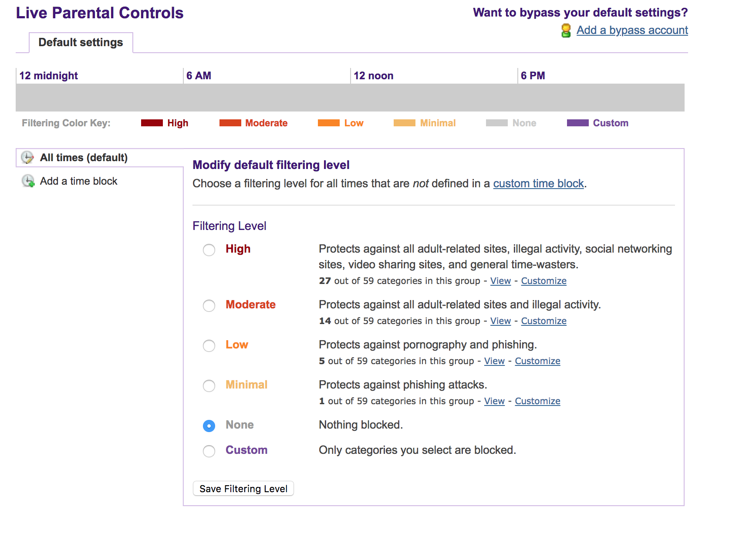
Task: Click the gray timeline bar at noon
Action: click(x=351, y=98)
